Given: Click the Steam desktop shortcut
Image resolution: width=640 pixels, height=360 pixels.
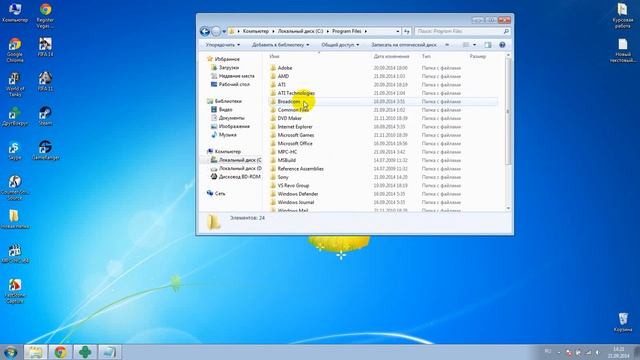Looking at the screenshot, I should [45, 116].
